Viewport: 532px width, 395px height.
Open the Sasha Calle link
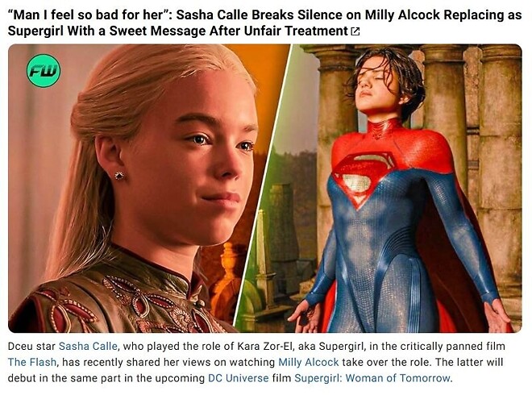[x=88, y=346]
